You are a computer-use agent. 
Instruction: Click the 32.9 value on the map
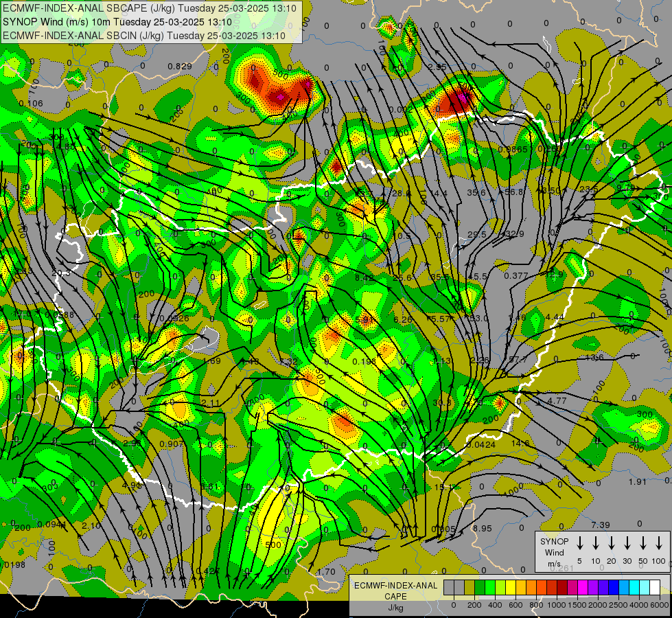point(514,233)
